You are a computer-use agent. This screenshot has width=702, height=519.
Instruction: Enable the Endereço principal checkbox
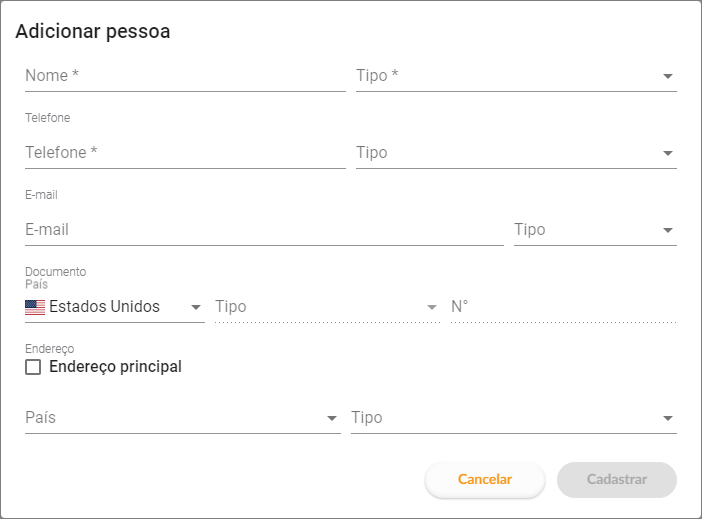coord(33,367)
